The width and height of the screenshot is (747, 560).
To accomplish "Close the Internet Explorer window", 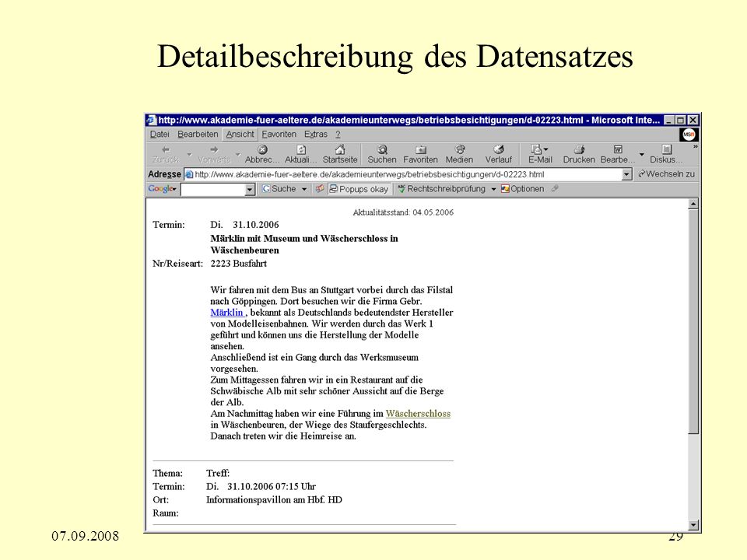I will point(693,120).
